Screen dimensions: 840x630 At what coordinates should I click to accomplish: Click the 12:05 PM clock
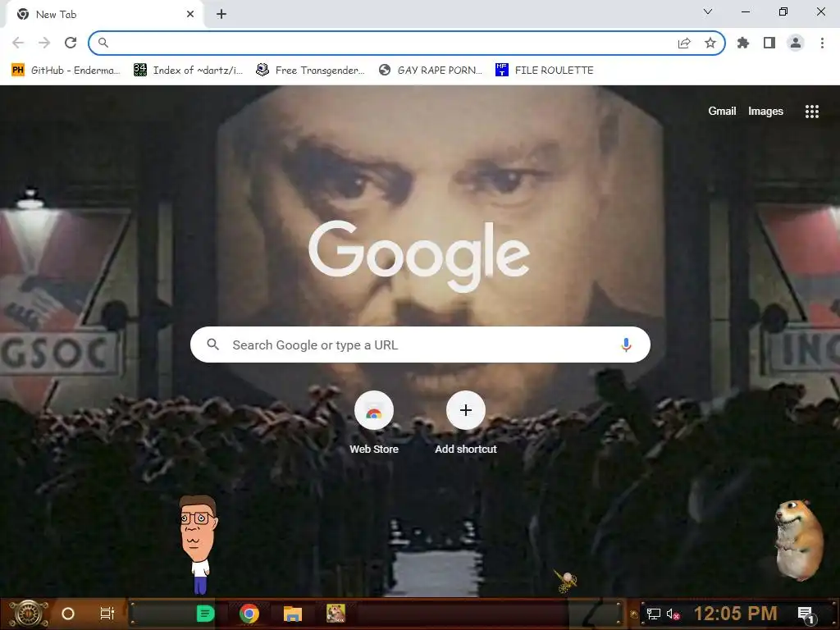(735, 614)
